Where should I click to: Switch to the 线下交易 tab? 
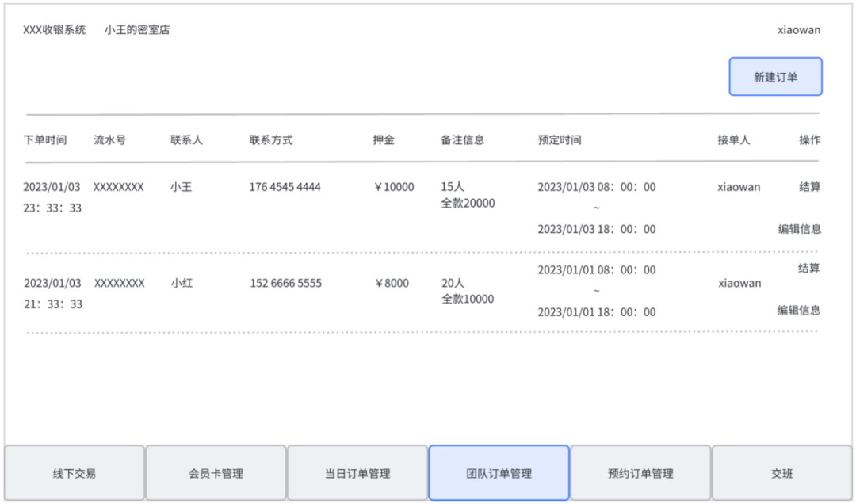click(x=74, y=472)
